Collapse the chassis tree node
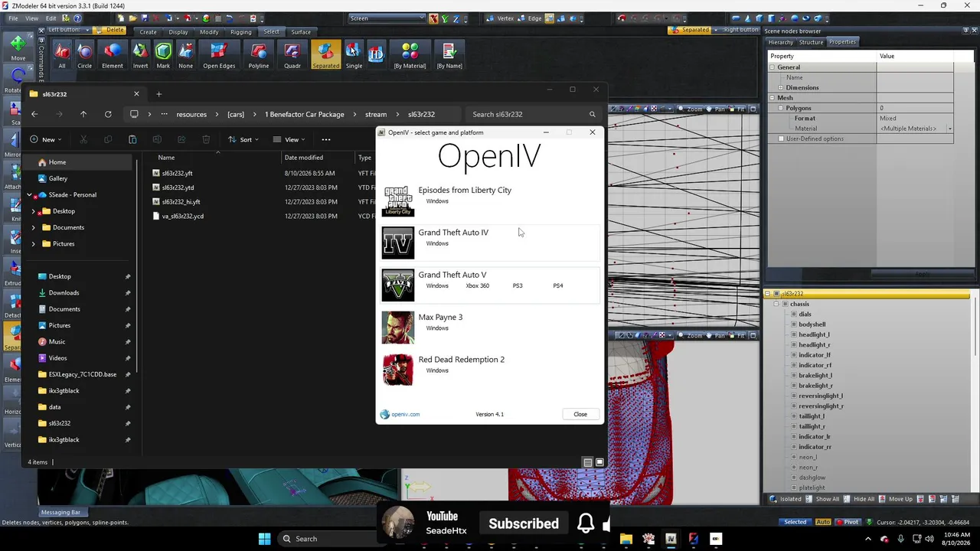 [776, 304]
